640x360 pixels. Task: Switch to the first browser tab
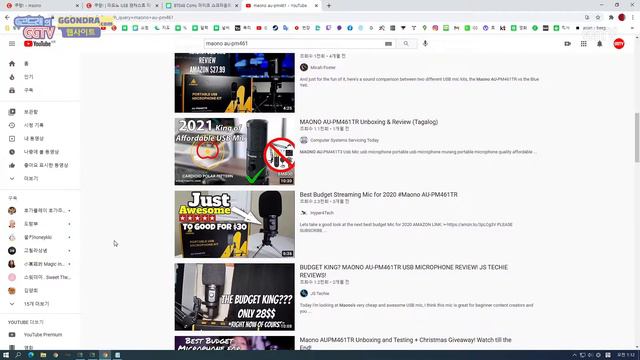pyautogui.click(x=41, y=6)
